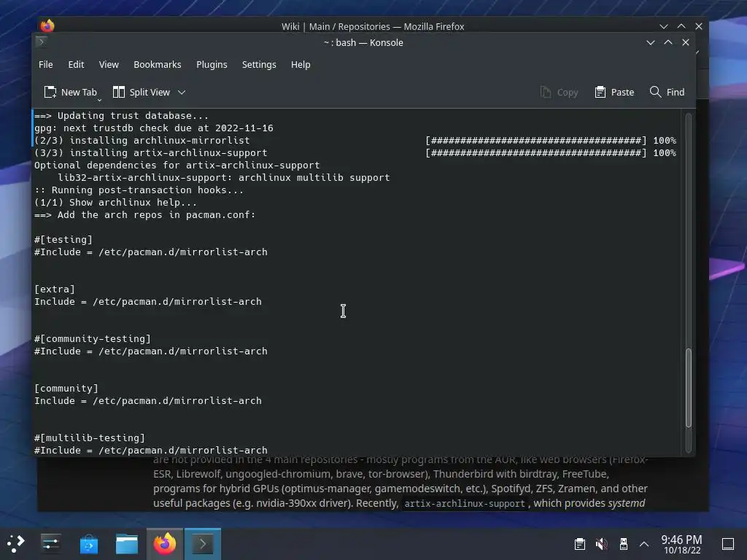Image resolution: width=747 pixels, height=560 pixels.
Task: Click the muted volume tray icon
Action: [x=602, y=544]
